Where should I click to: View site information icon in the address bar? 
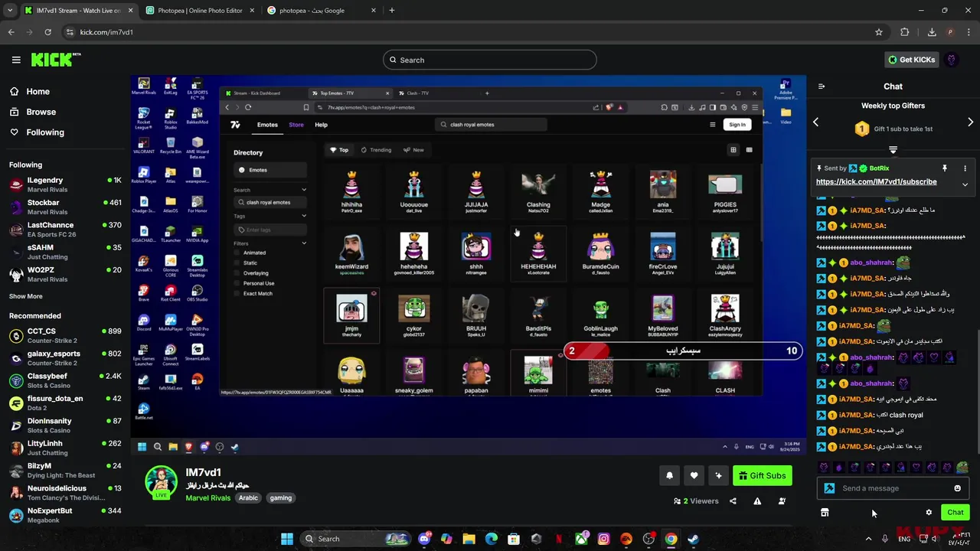[70, 32]
